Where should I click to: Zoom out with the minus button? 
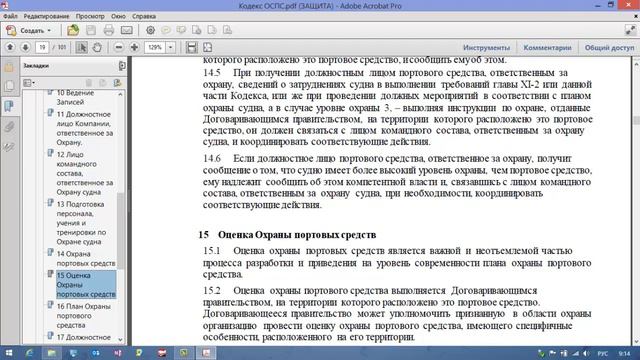[x=118, y=47]
